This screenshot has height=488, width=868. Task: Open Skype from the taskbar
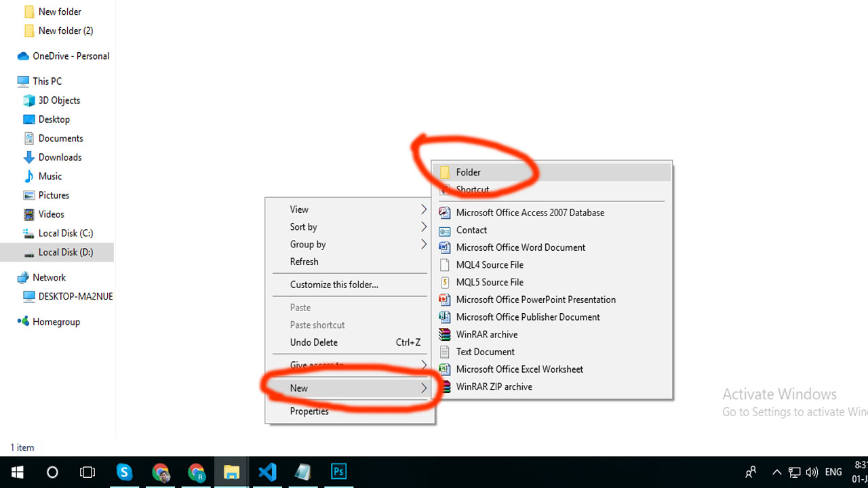pyautogui.click(x=125, y=472)
